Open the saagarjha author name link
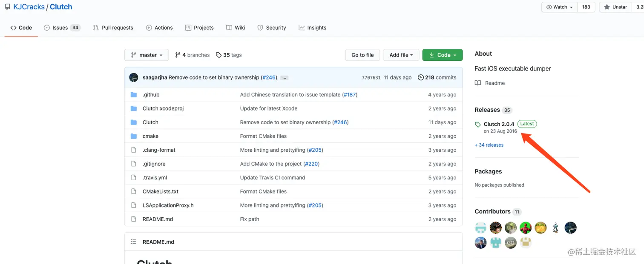 click(x=155, y=77)
